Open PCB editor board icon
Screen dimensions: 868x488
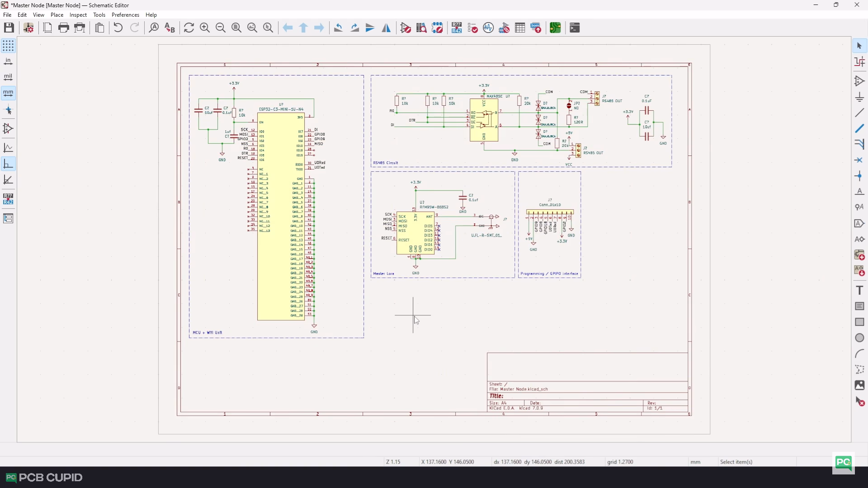555,28
